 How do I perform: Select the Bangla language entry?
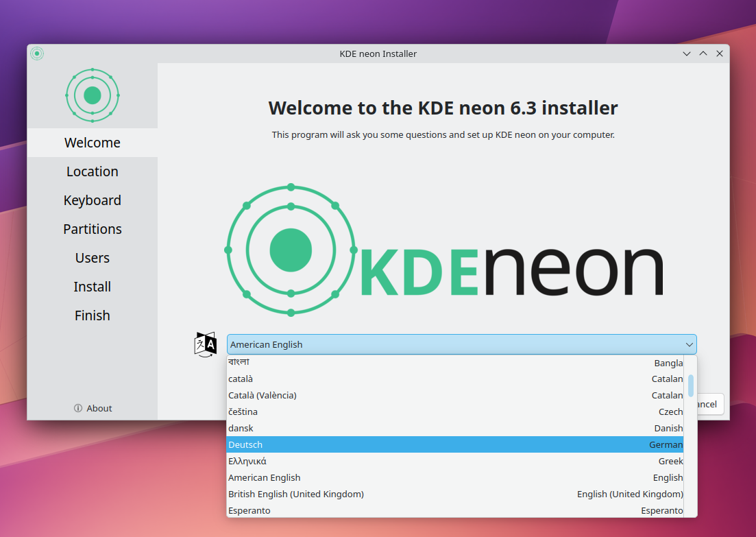coord(454,363)
